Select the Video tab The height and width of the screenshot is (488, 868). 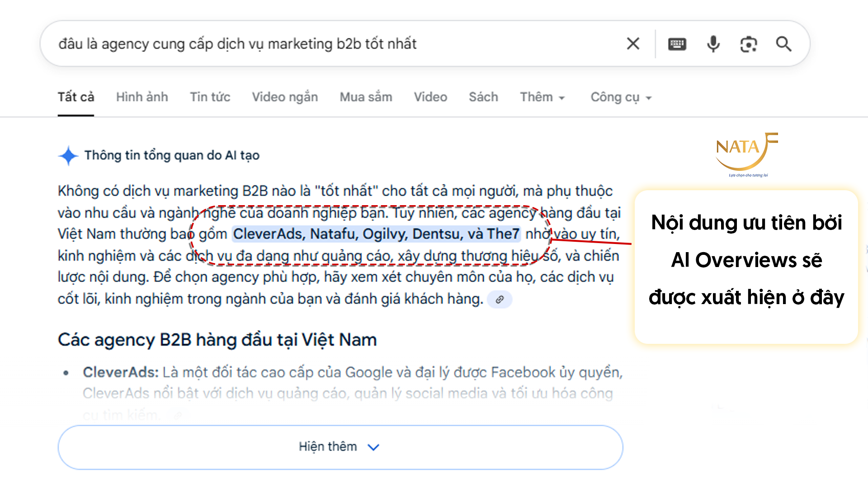(x=430, y=97)
